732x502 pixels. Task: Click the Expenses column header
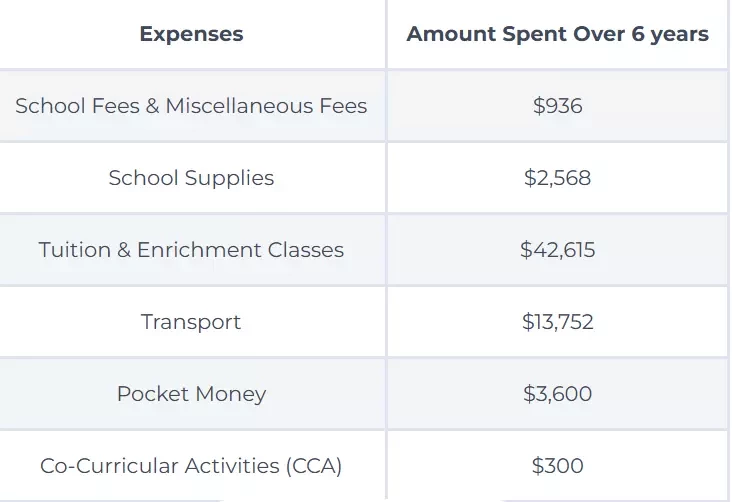point(191,34)
